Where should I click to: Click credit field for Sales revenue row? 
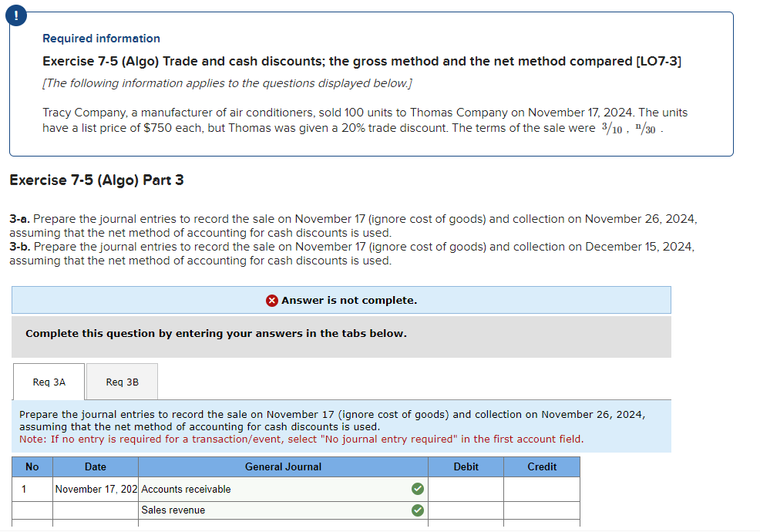point(542,510)
